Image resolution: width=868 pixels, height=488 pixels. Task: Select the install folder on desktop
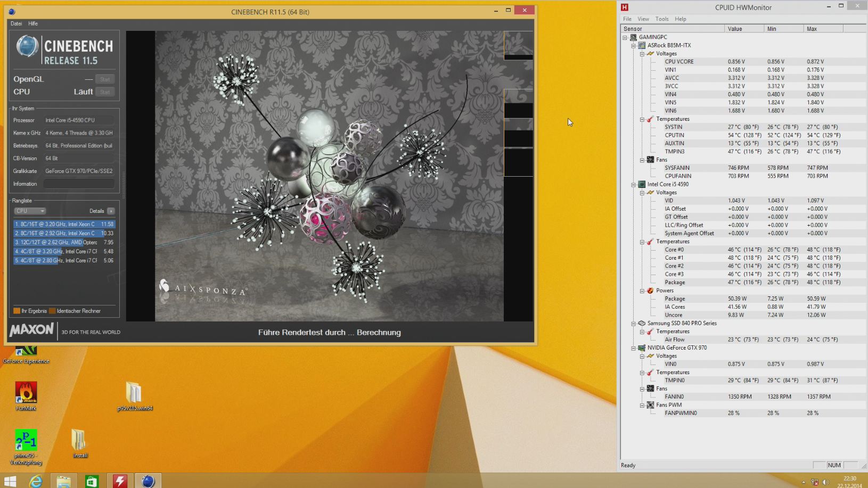tap(80, 443)
